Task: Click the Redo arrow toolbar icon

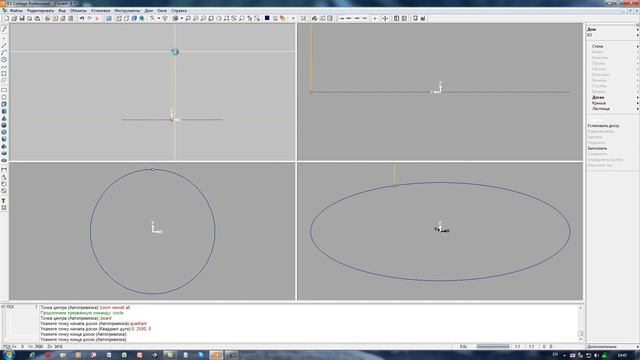Action: pos(89,18)
